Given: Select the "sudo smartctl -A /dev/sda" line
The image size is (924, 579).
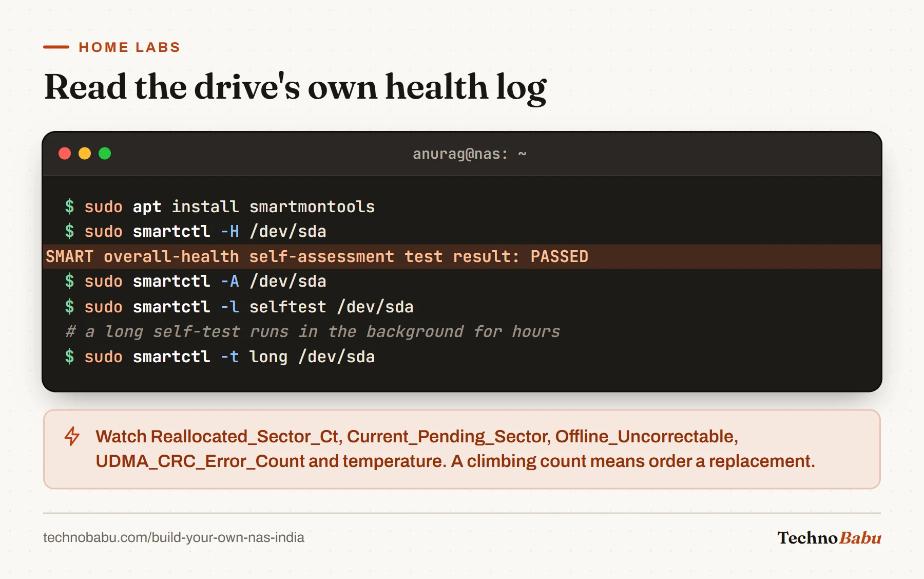Looking at the screenshot, I should tap(196, 281).
